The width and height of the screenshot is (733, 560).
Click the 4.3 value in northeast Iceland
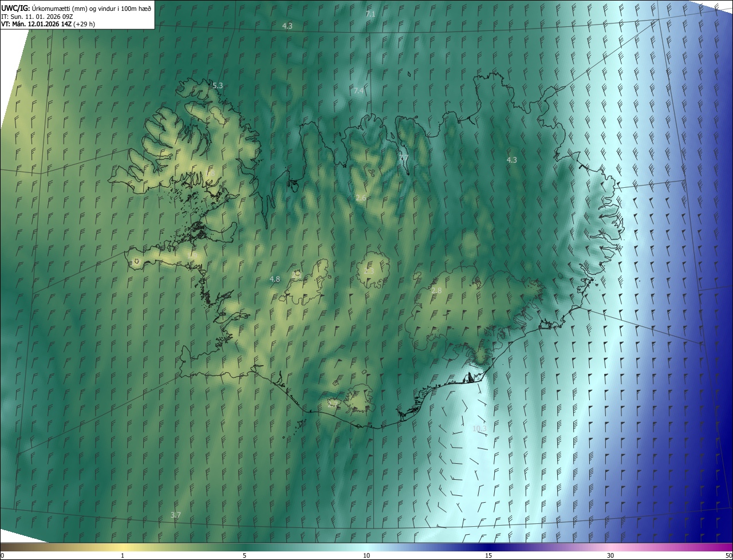[512, 160]
